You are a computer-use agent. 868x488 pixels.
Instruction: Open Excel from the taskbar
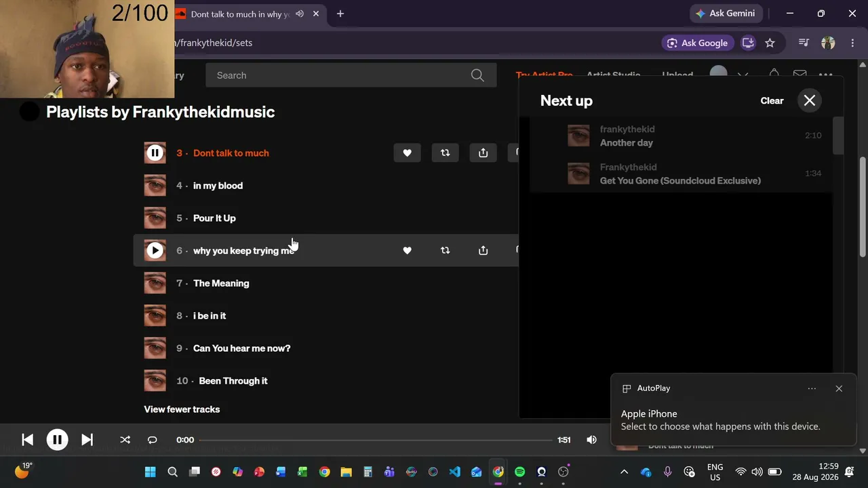(x=302, y=472)
